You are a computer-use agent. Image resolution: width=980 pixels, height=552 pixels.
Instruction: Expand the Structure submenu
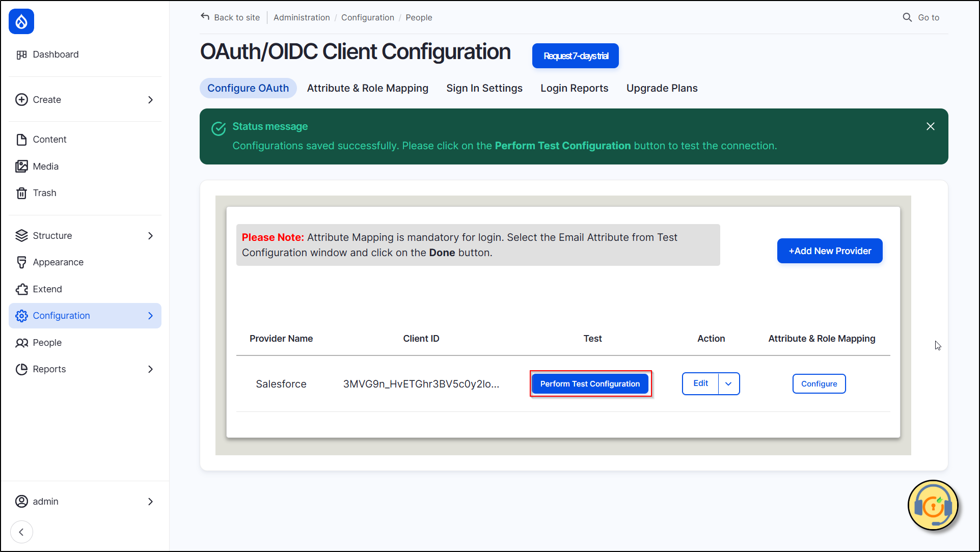click(x=150, y=236)
